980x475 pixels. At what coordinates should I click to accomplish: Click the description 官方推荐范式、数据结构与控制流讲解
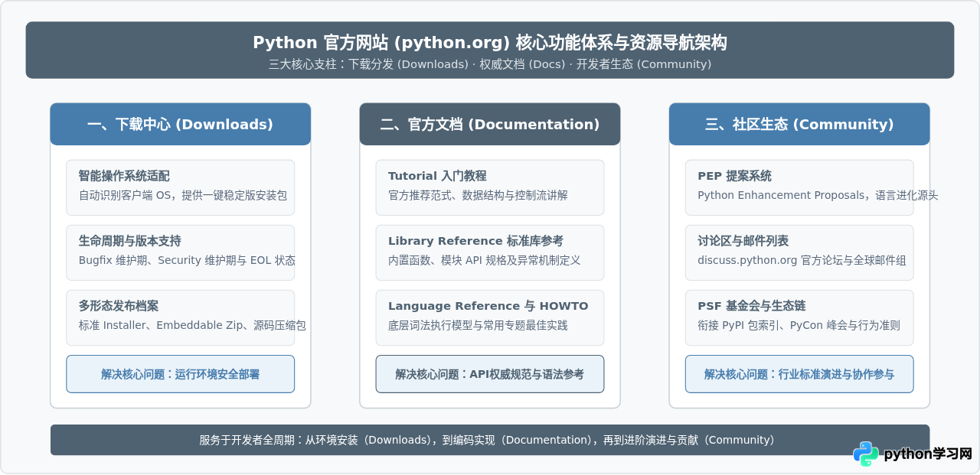[478, 195]
